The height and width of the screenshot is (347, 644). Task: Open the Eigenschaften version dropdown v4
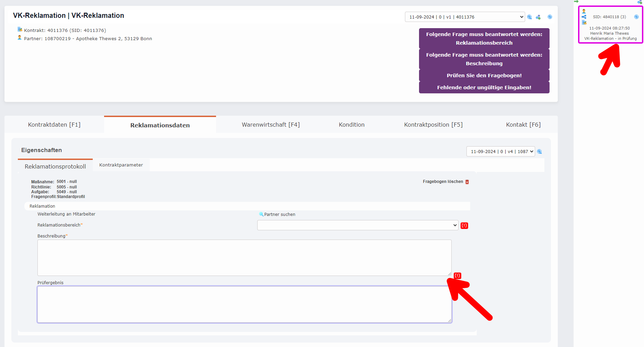pyautogui.click(x=500, y=151)
